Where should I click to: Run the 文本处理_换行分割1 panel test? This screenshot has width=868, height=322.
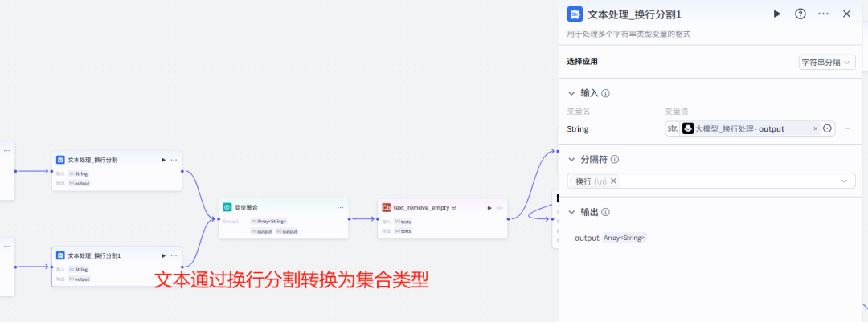click(776, 14)
